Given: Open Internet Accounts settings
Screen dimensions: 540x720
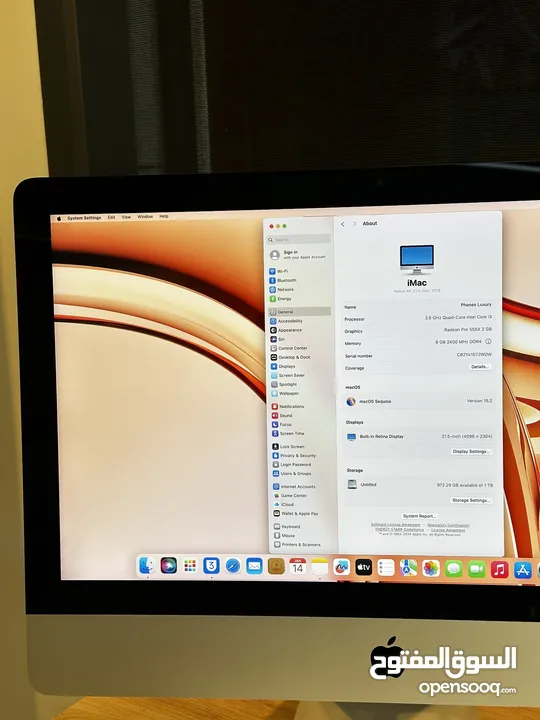Looking at the screenshot, I should 294,486.
